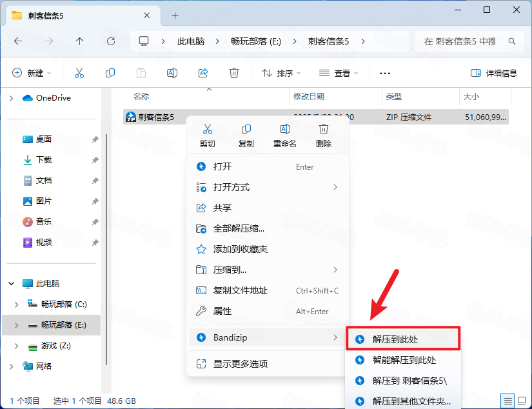Collapse the 此电脑 tree node
Screen dimensions: 532x409
click(x=11, y=283)
